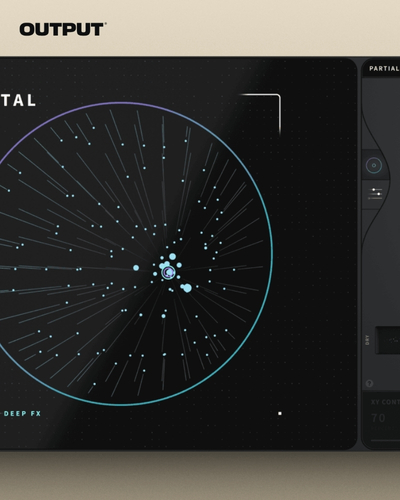Click the isolated large dot left of puck
This screenshot has width=400, height=500.
point(136,268)
